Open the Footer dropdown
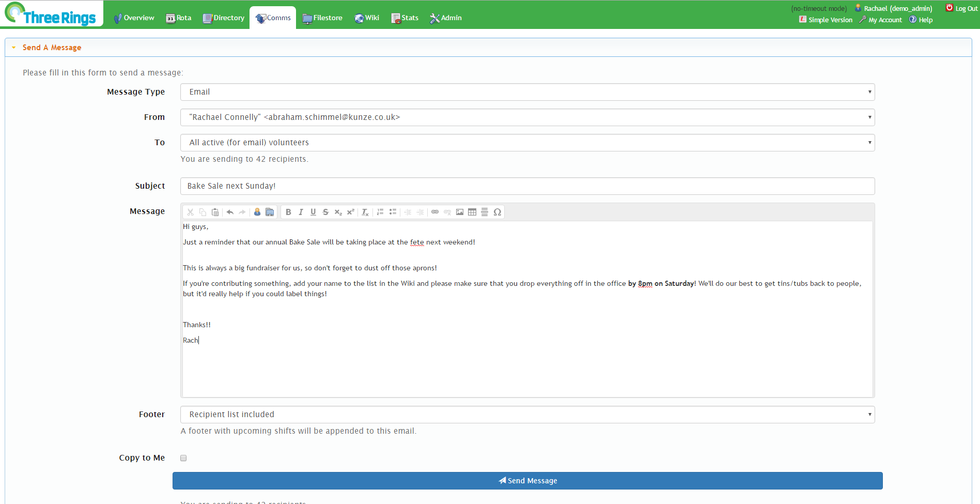 pyautogui.click(x=527, y=415)
